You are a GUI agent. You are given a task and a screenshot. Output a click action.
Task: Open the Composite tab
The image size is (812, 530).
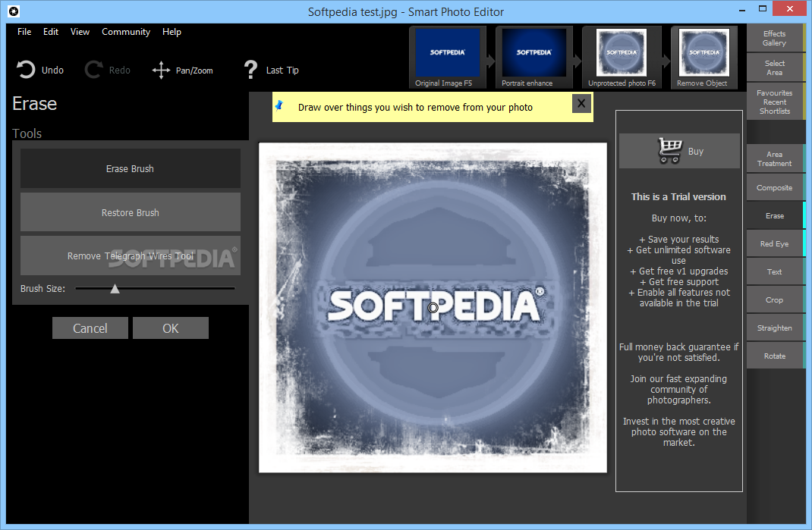pyautogui.click(x=774, y=188)
